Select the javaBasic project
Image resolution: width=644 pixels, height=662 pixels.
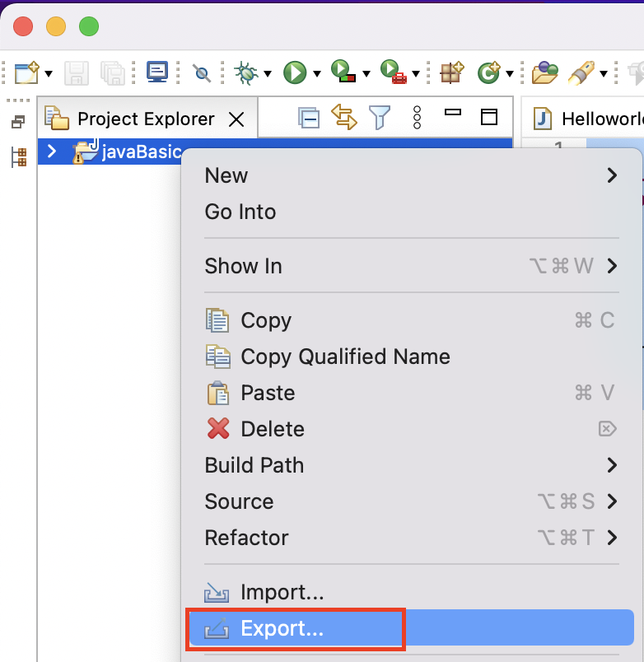point(142,152)
